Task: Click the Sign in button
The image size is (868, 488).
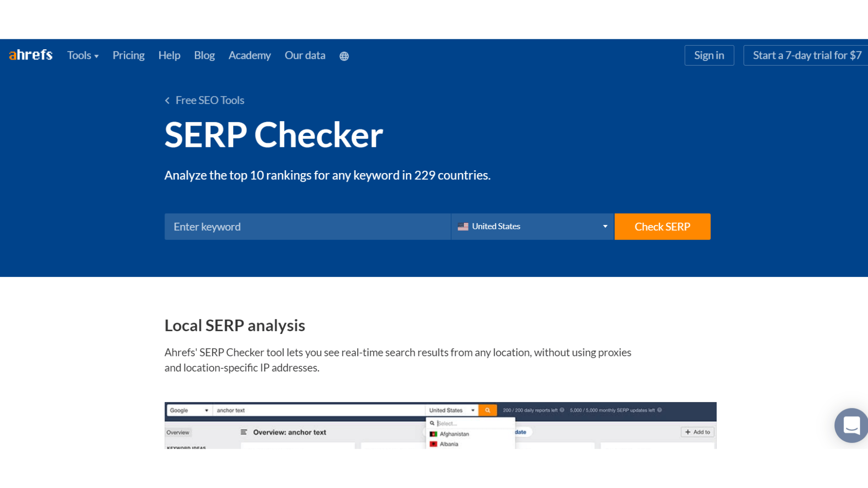Action: 709,55
